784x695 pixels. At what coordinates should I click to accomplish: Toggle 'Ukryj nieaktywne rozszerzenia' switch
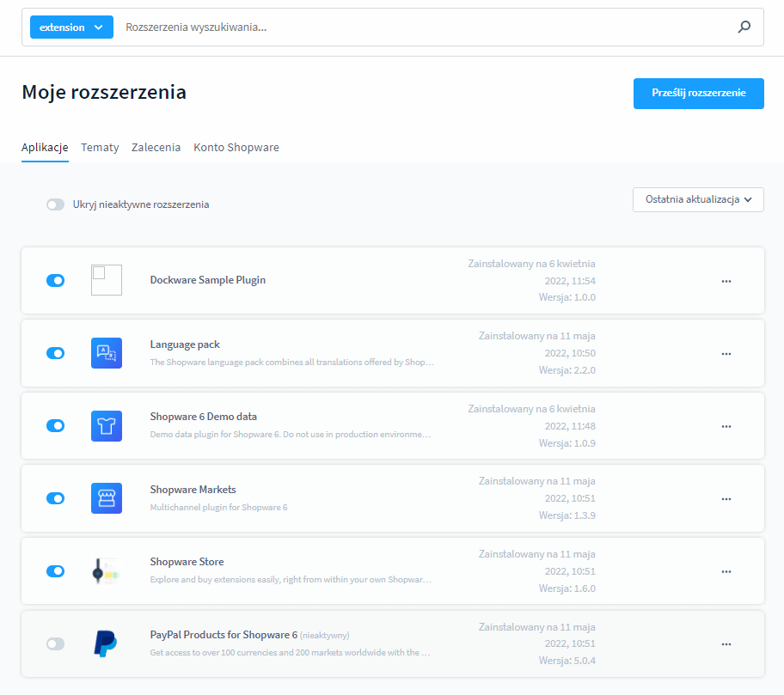pos(56,204)
